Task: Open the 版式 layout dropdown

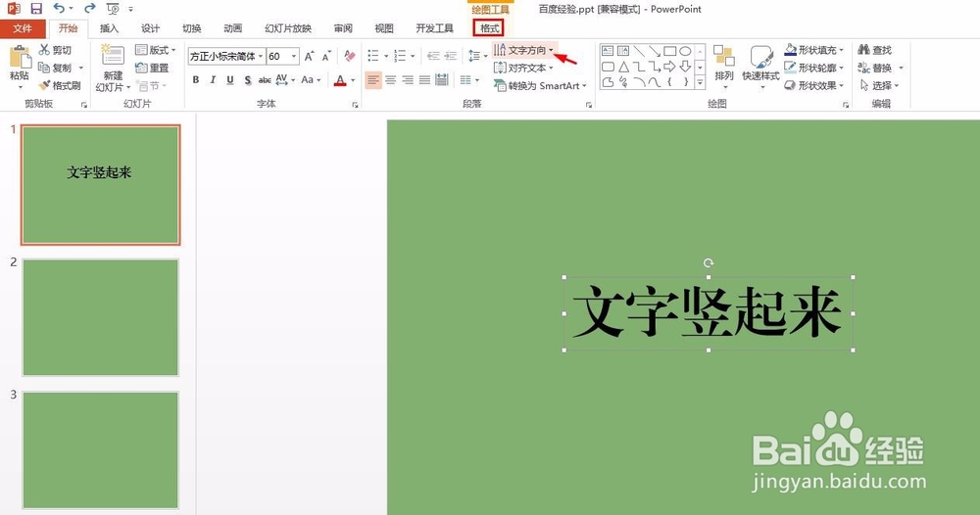Action: pyautogui.click(x=155, y=50)
